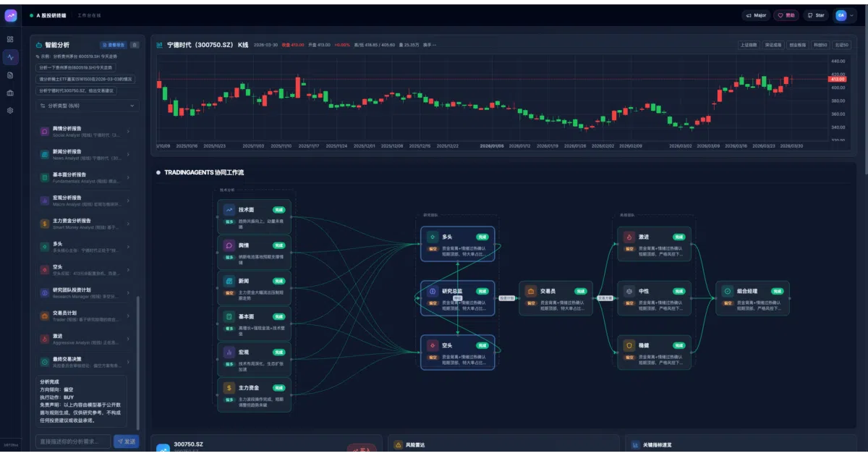Expand the 基本面分析报告 row chevron

pos(129,177)
